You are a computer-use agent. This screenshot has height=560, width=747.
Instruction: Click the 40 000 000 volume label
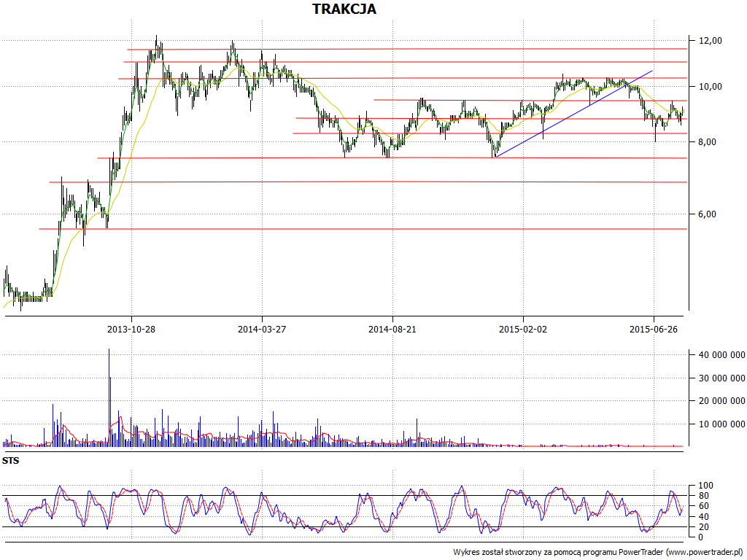click(x=721, y=355)
